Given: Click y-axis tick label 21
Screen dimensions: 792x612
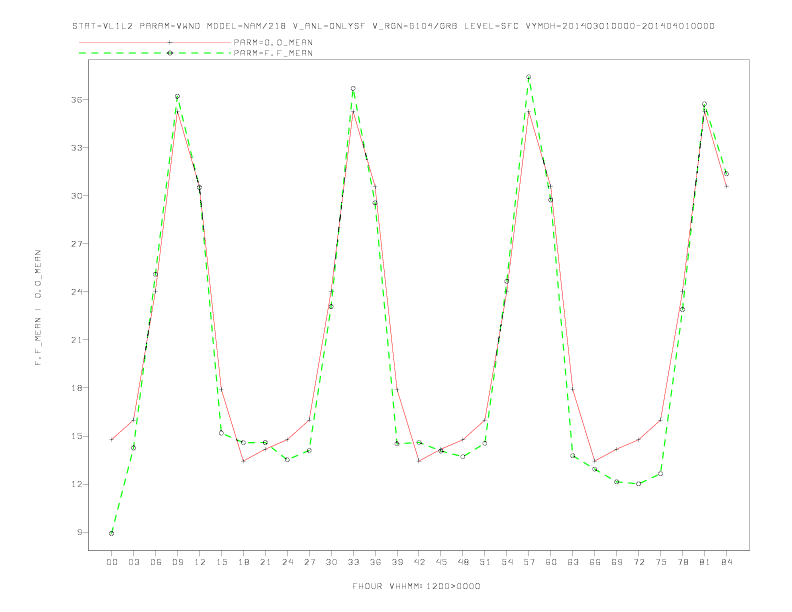Looking at the screenshot, I should click(x=77, y=340).
